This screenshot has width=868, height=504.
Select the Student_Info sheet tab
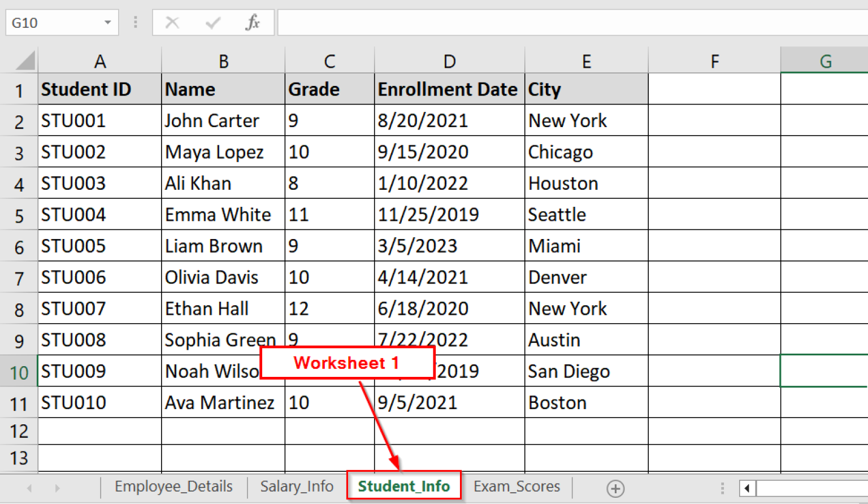click(x=403, y=486)
